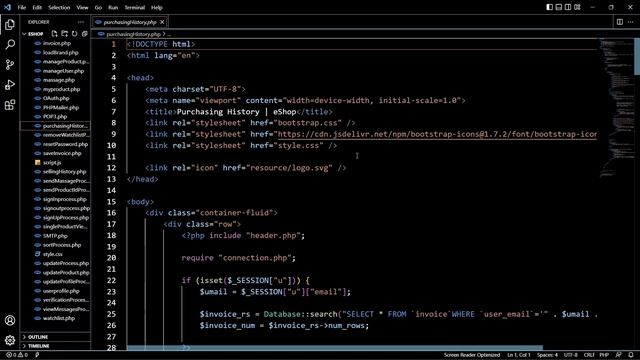Click the New File icon in ESHOP header
The width and height of the screenshot is (640, 360).
[54, 34]
